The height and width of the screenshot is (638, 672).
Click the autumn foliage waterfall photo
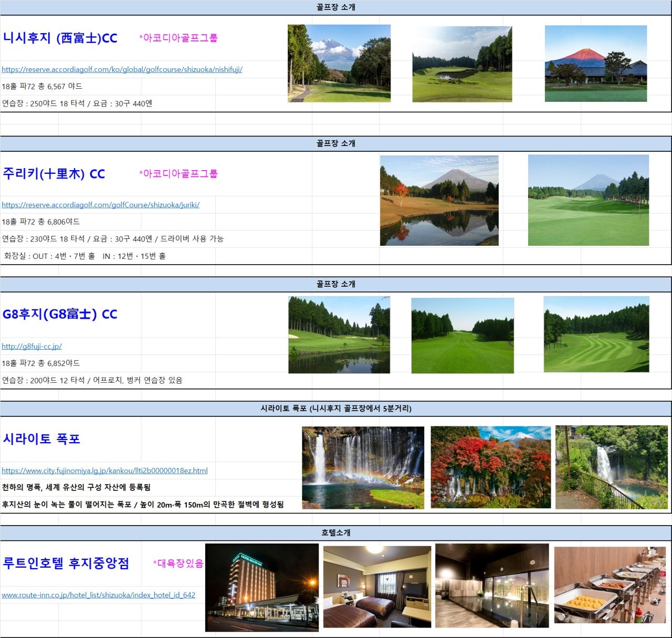[x=490, y=467]
